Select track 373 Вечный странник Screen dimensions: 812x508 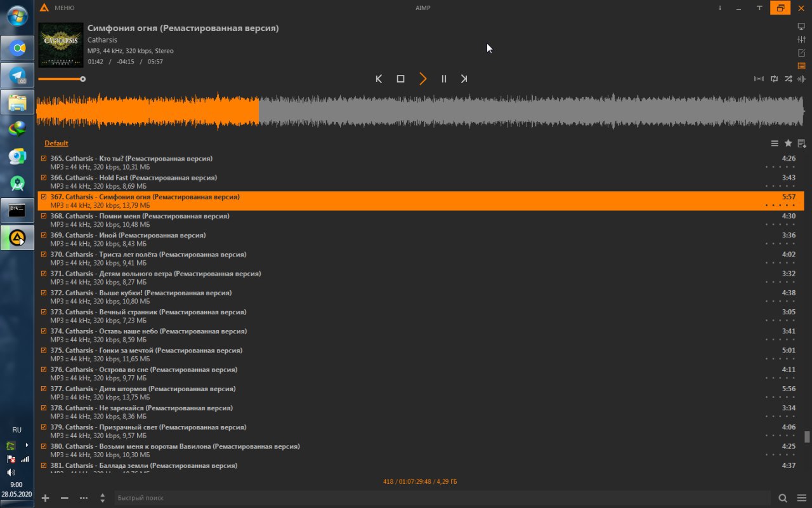[x=421, y=316]
